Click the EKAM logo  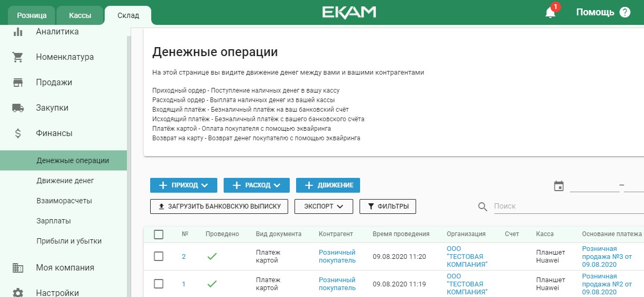(349, 12)
